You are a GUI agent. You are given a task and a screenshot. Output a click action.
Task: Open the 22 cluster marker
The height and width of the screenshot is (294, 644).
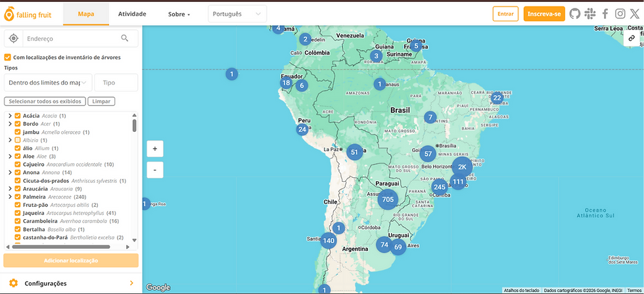pyautogui.click(x=497, y=98)
